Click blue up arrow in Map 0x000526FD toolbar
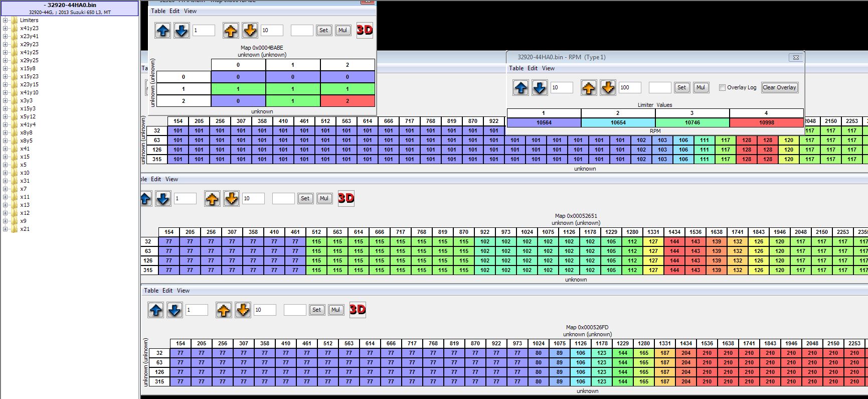The image size is (868, 399). pyautogui.click(x=155, y=310)
